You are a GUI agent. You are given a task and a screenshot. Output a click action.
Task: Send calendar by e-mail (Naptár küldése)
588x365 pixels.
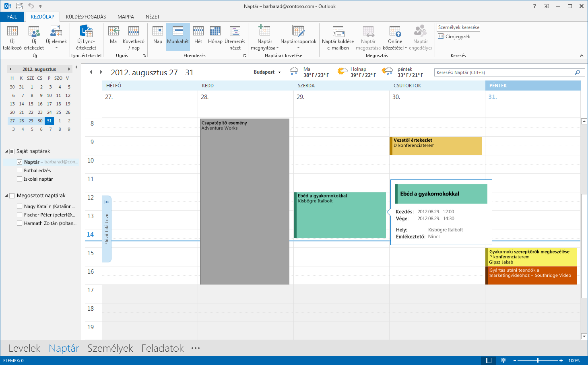[338, 37]
